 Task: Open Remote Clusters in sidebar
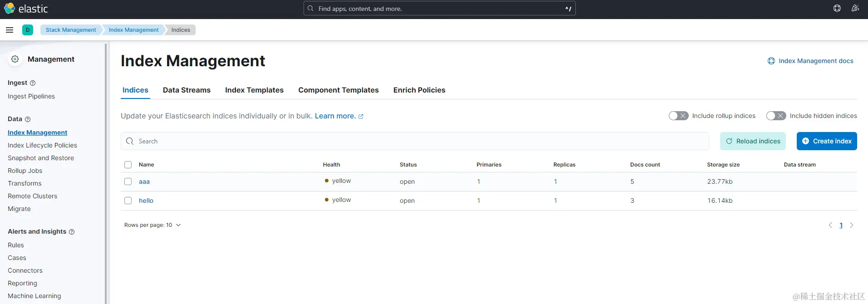coord(32,196)
